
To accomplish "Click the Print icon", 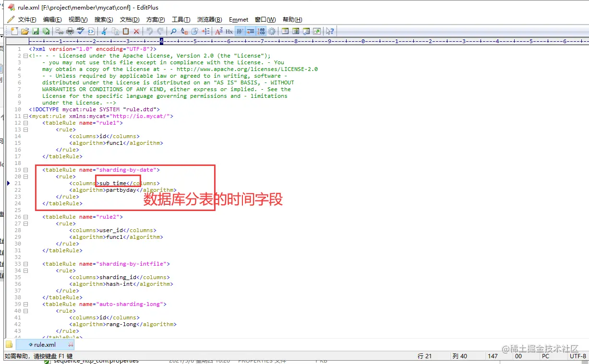I will coord(70,31).
